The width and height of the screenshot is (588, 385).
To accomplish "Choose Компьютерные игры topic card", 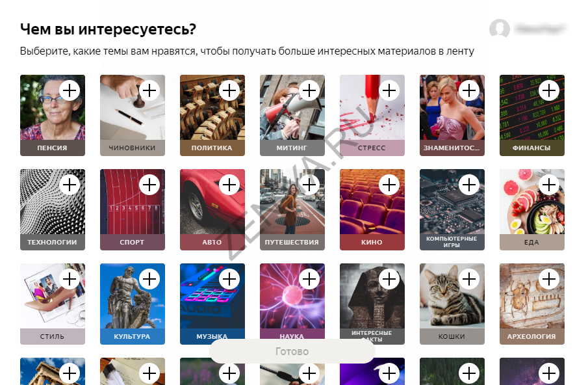I will [452, 209].
